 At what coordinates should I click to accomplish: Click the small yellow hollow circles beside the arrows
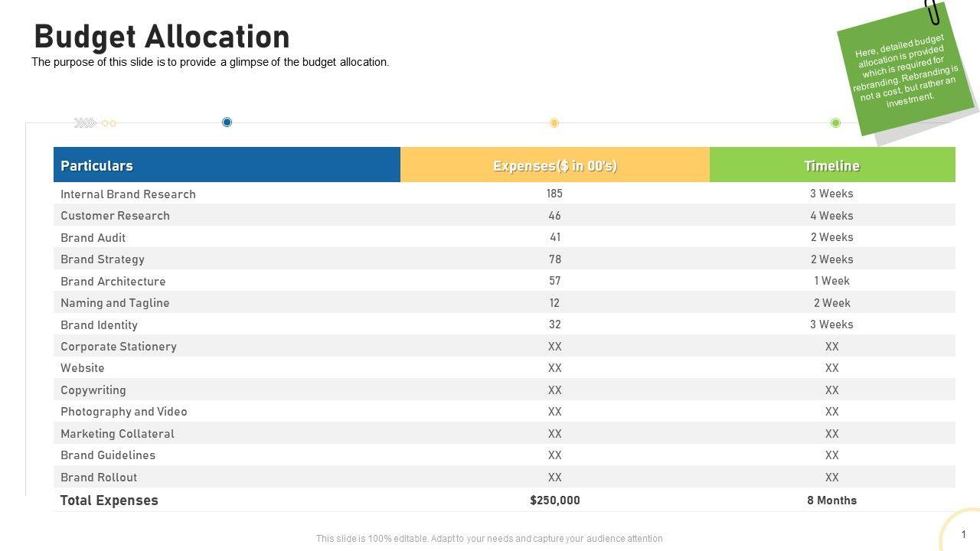[x=109, y=122]
